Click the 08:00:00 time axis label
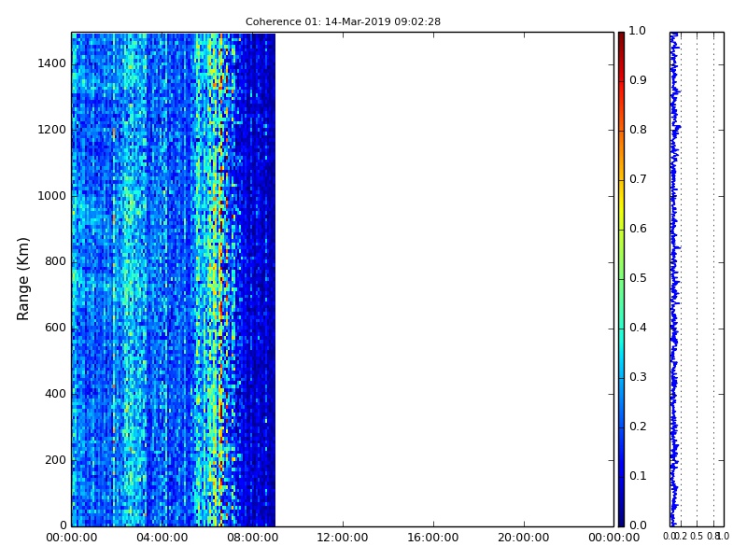Image resolution: width=747 pixels, height=560 pixels. click(x=252, y=538)
